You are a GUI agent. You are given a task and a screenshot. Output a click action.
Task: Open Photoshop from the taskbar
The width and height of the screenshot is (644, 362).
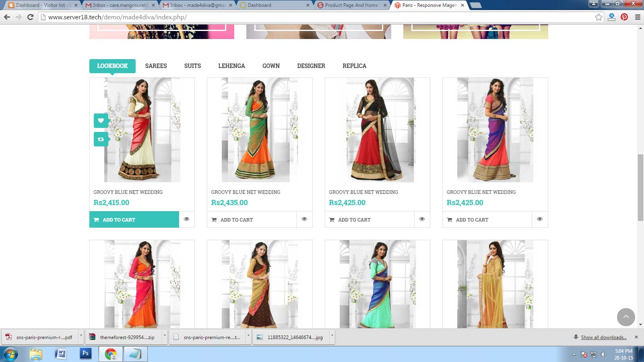click(85, 354)
